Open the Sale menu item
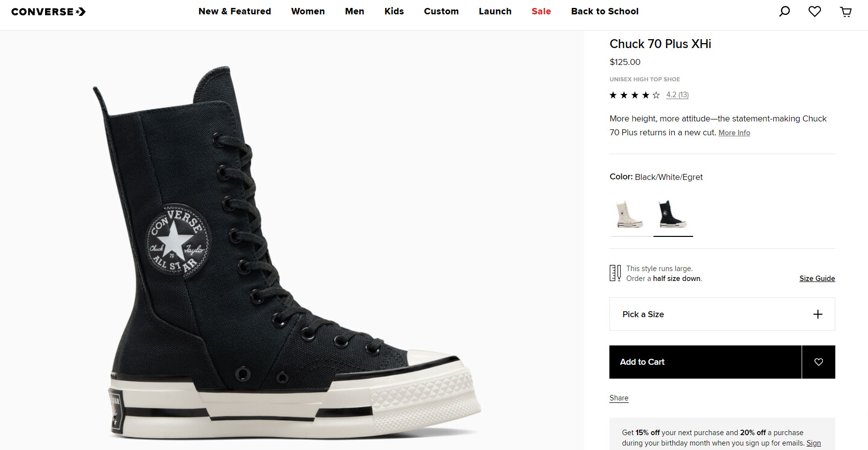The height and width of the screenshot is (450, 868). [x=541, y=11]
